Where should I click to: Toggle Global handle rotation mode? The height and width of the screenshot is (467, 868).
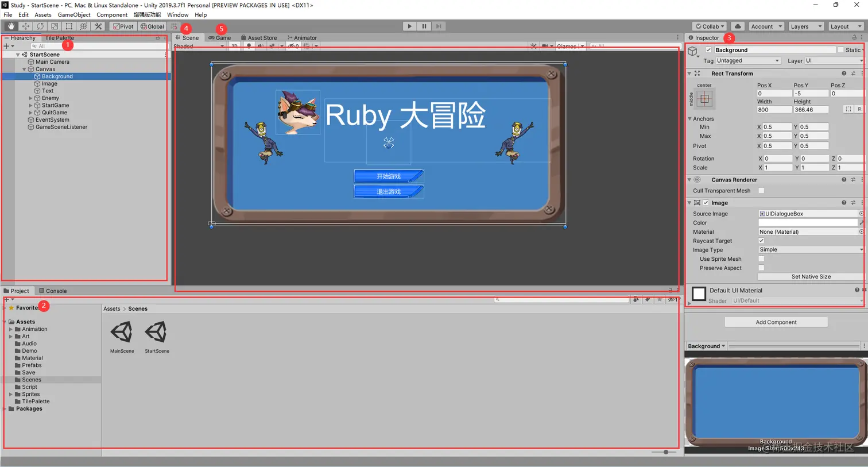point(152,26)
